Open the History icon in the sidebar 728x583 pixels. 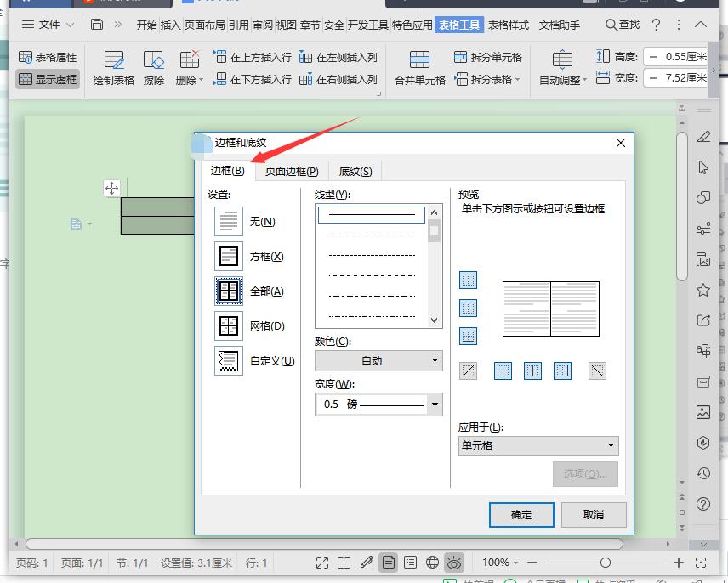pyautogui.click(x=703, y=473)
